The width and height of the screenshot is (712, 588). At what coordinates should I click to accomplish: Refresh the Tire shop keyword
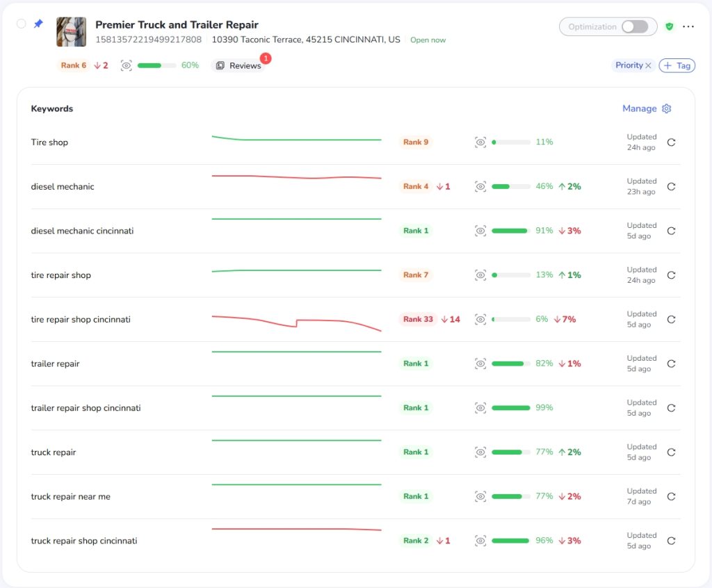point(671,142)
